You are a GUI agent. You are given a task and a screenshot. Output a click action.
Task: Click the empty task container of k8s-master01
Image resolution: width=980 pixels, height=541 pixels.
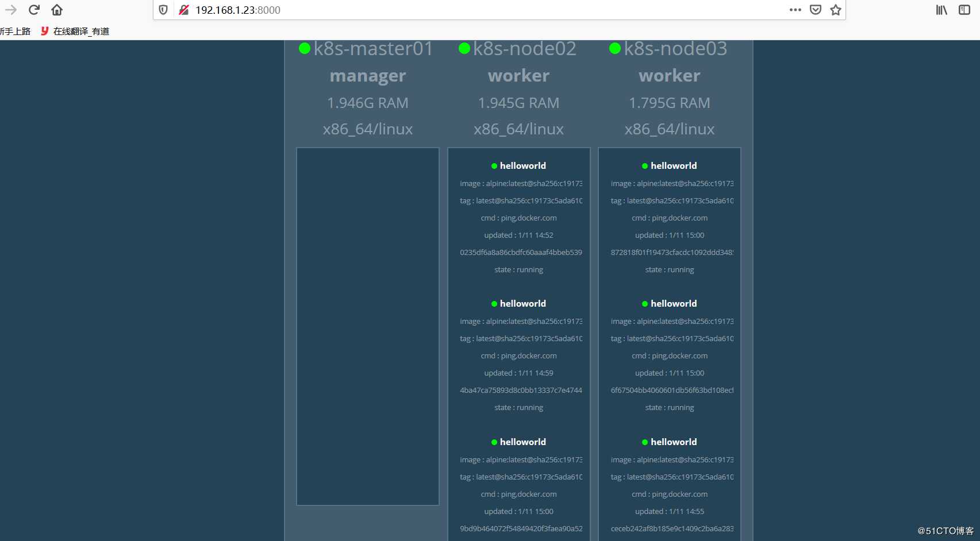pyautogui.click(x=368, y=327)
